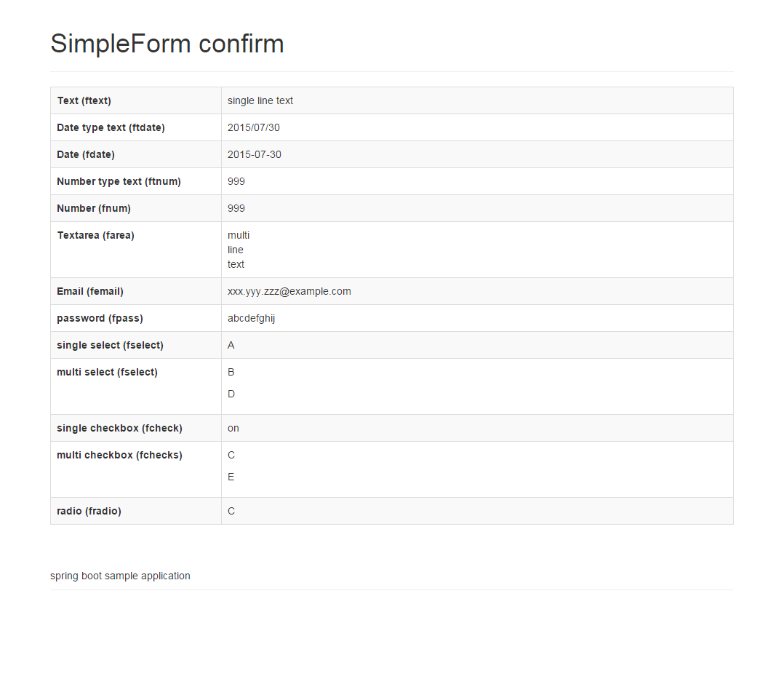The height and width of the screenshot is (679, 784).
Task: Select the 'single line text' value
Action: (x=260, y=100)
